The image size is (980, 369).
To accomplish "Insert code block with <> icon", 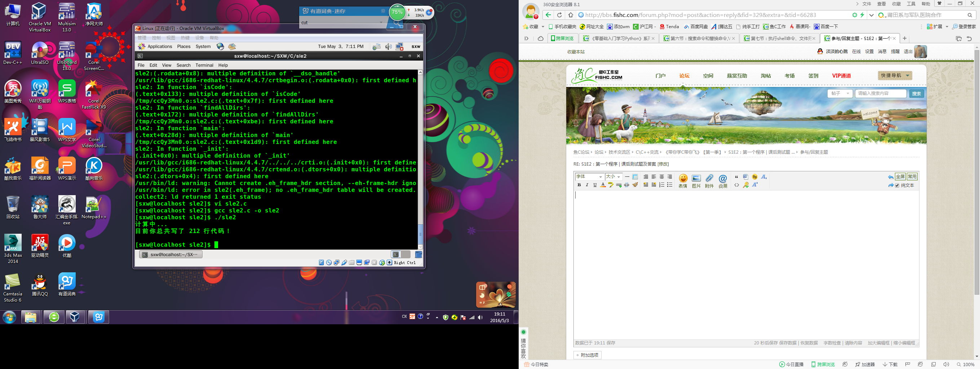I will pyautogui.click(x=736, y=185).
